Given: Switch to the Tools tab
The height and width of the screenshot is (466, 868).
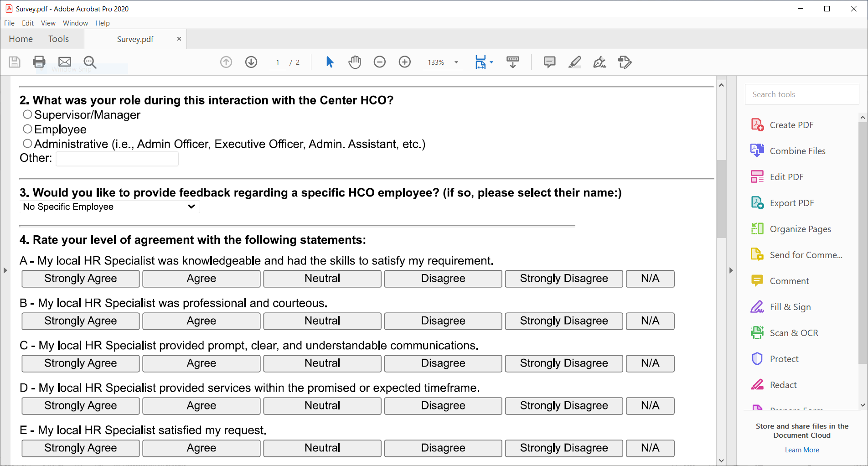Looking at the screenshot, I should coord(58,39).
